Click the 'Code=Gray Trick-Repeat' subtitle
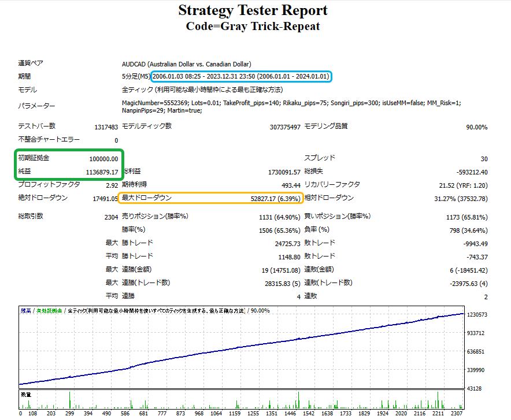This screenshot has height=420, width=511. coord(253,26)
